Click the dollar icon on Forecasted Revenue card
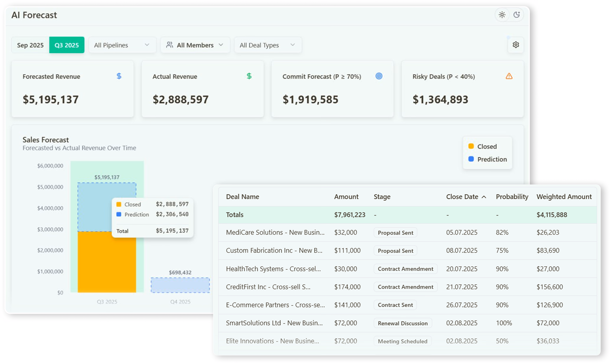 click(x=119, y=76)
